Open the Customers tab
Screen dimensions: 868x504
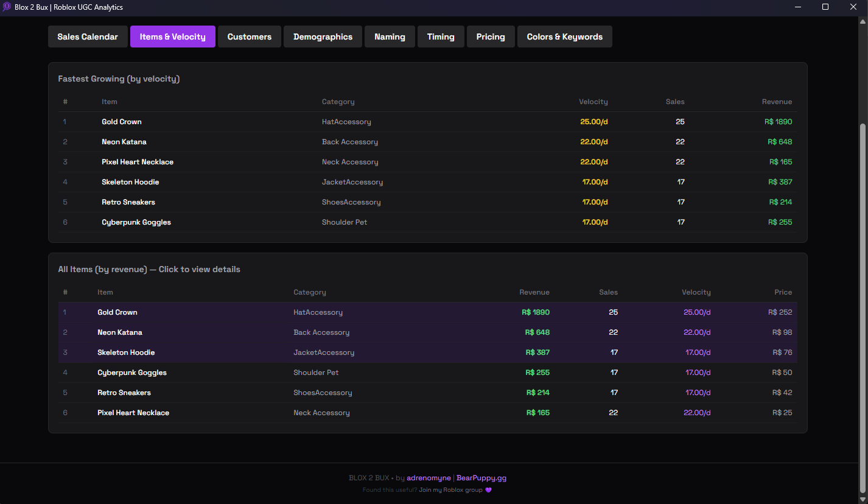pyautogui.click(x=250, y=37)
